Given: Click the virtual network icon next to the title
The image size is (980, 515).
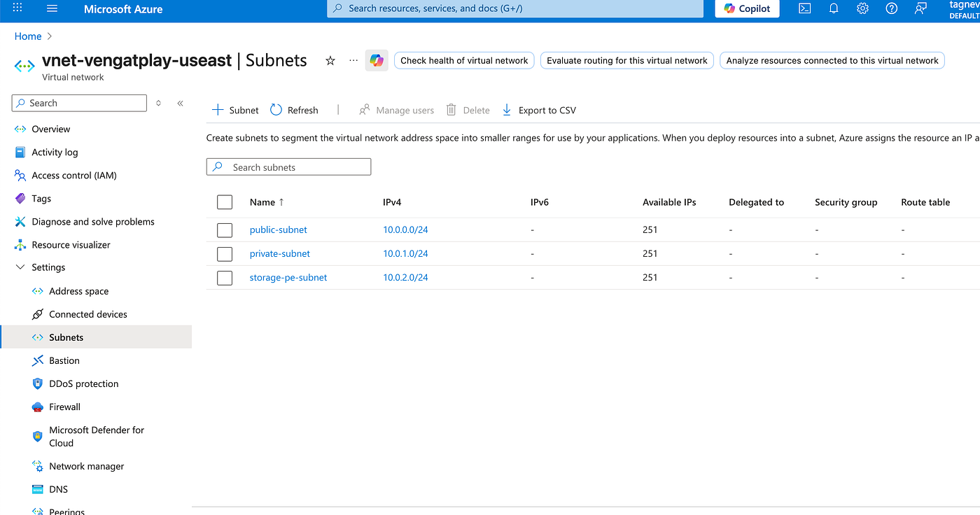Looking at the screenshot, I should [x=24, y=66].
